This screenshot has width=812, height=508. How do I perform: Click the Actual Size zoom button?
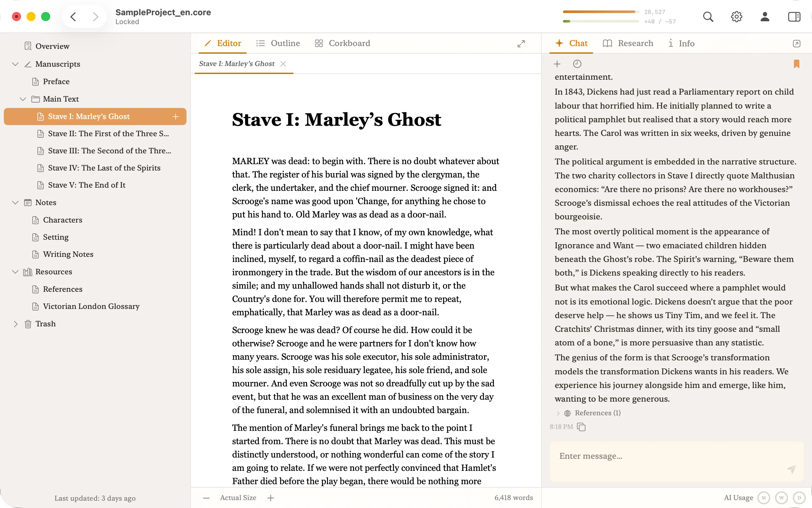click(x=238, y=498)
